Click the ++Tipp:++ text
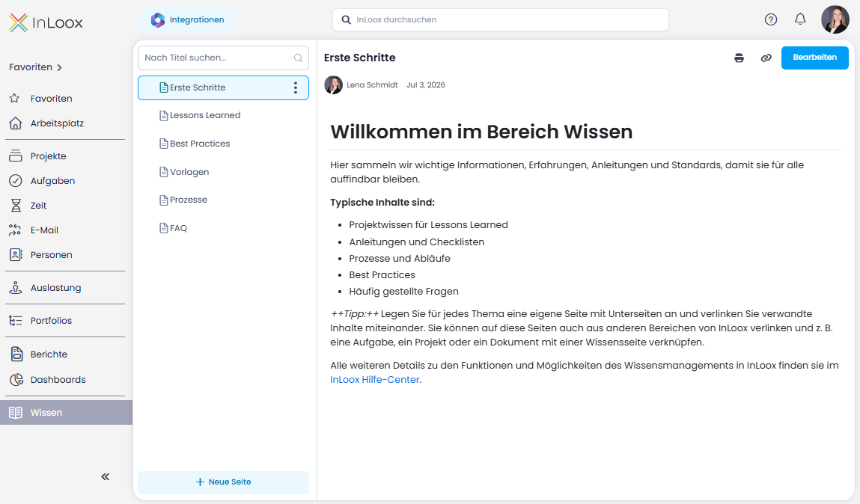This screenshot has width=860, height=504. [x=354, y=314]
